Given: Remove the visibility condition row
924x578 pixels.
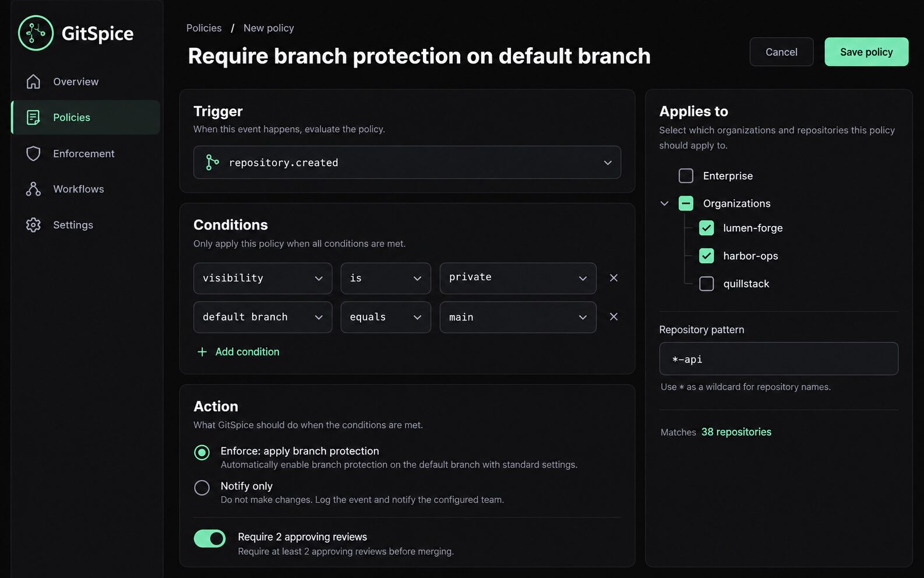Looking at the screenshot, I should click(613, 278).
